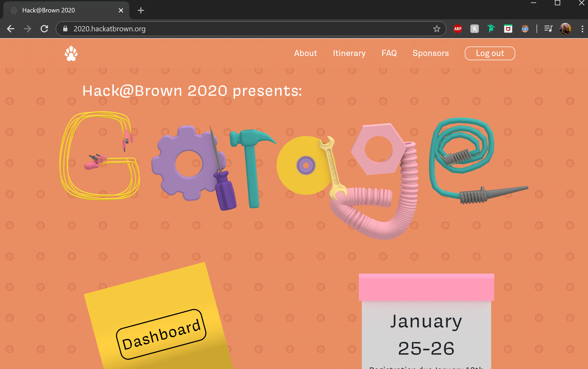Open the About section
The height and width of the screenshot is (369, 588).
coord(305,53)
